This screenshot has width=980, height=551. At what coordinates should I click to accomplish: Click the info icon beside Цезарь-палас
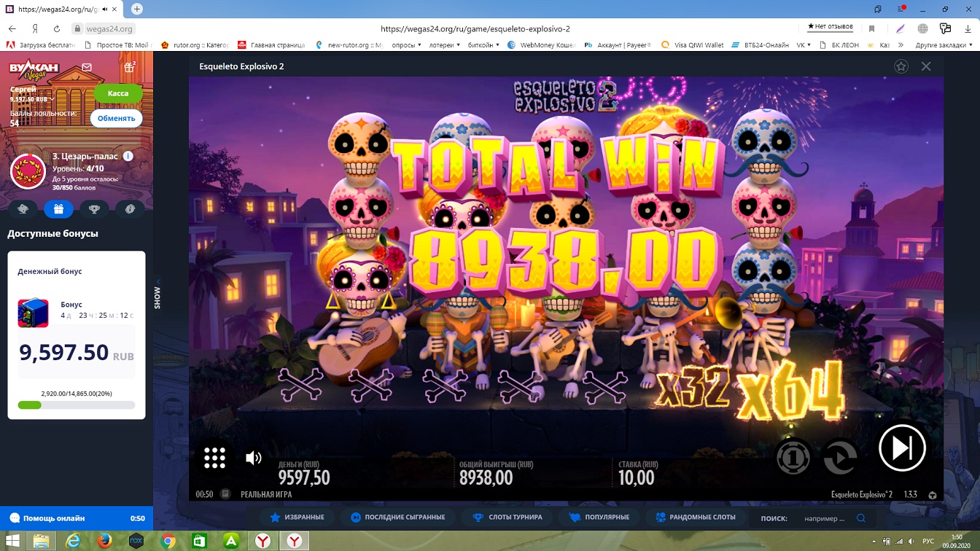tap(128, 156)
